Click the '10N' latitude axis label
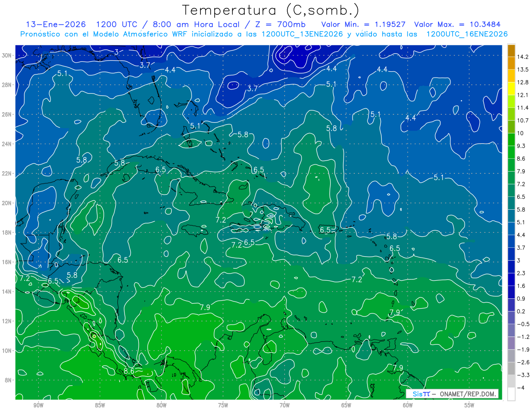The image size is (532, 411). click(7, 351)
